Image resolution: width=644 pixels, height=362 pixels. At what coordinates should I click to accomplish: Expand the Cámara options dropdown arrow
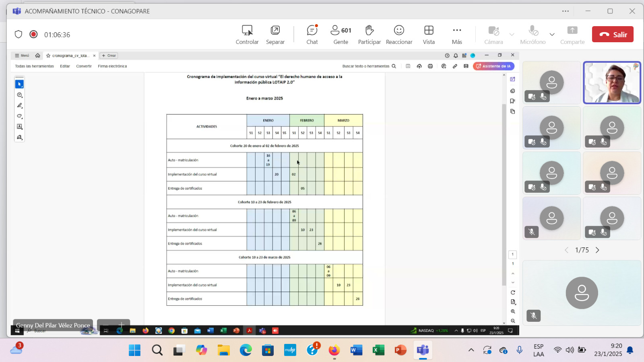pos(512,35)
